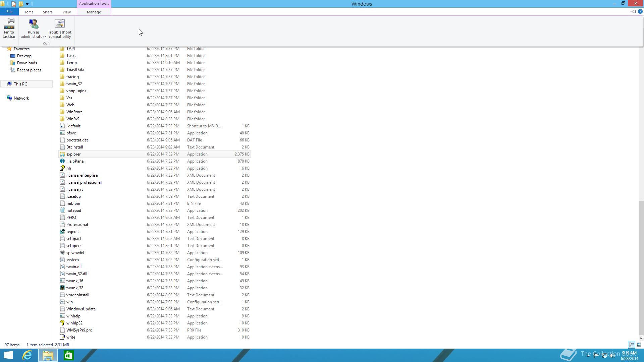Select file named WMSysPr9.prx

79,330
